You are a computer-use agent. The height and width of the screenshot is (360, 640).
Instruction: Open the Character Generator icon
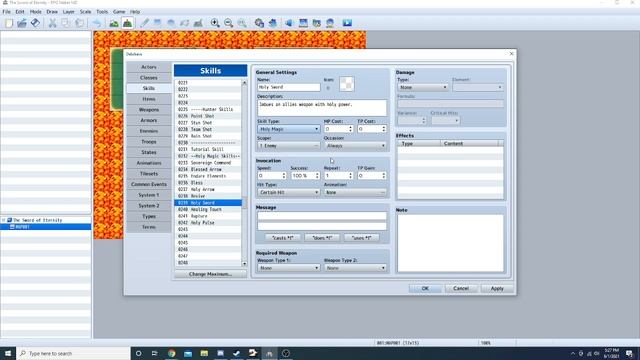point(330,23)
